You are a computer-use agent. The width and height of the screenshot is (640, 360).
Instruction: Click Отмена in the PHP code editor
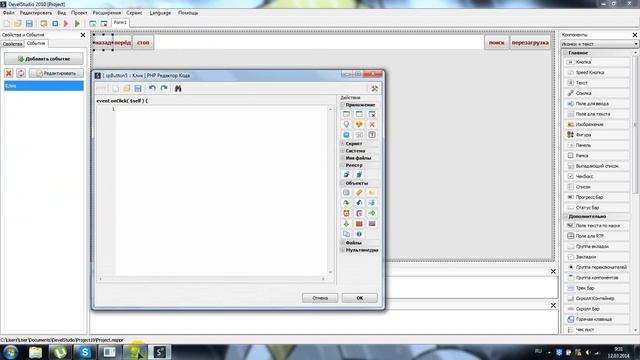[320, 298]
